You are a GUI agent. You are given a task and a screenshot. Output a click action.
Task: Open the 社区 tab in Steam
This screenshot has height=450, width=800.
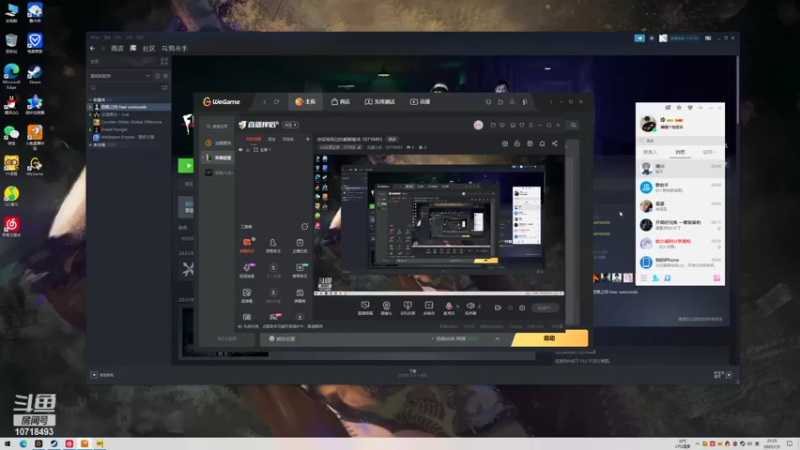(149, 48)
